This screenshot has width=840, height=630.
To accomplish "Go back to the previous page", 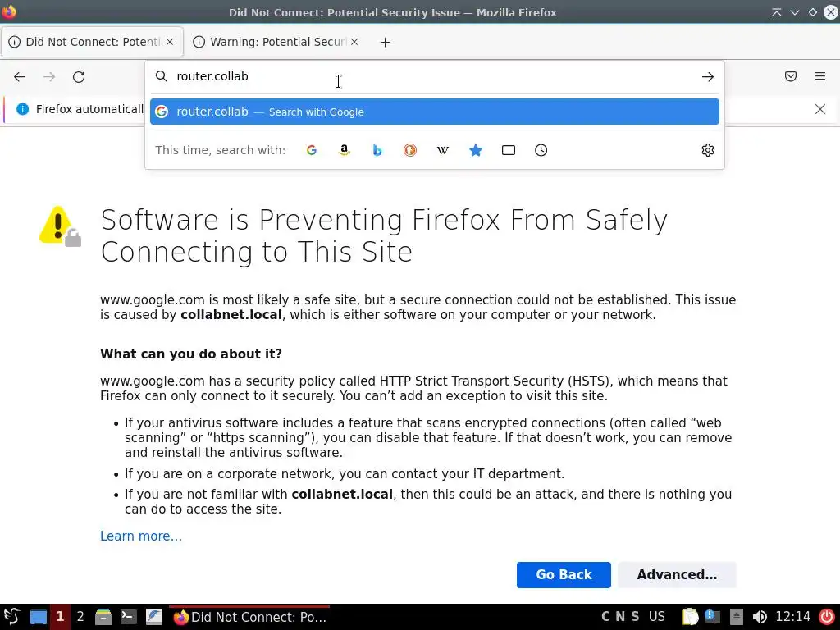I will (20, 77).
